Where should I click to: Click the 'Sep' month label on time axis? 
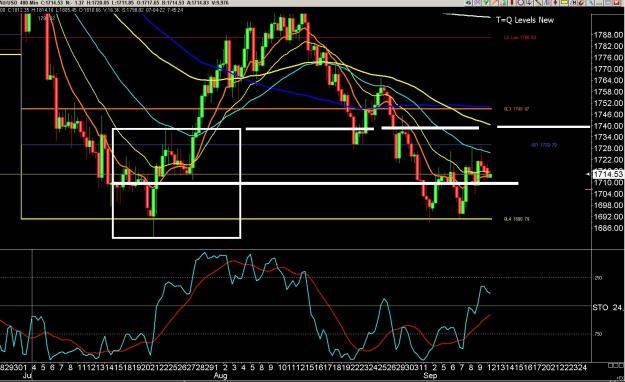click(x=430, y=376)
